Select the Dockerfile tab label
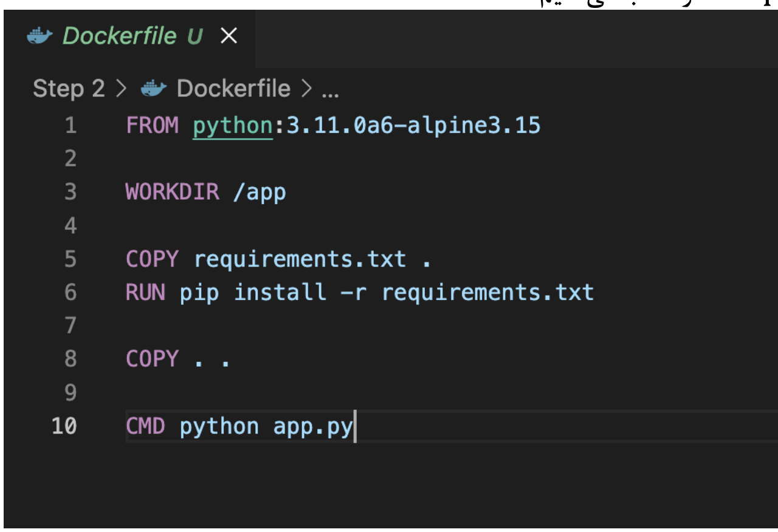The width and height of the screenshot is (778, 532). [x=119, y=36]
